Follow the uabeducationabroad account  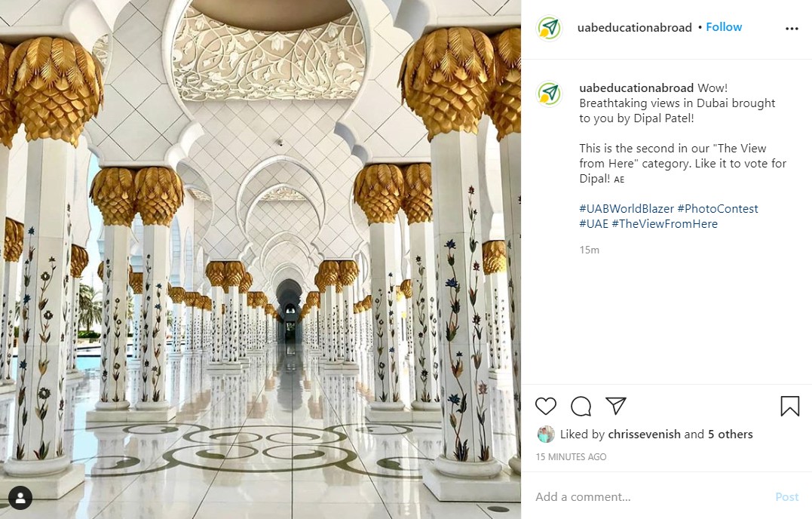point(724,27)
